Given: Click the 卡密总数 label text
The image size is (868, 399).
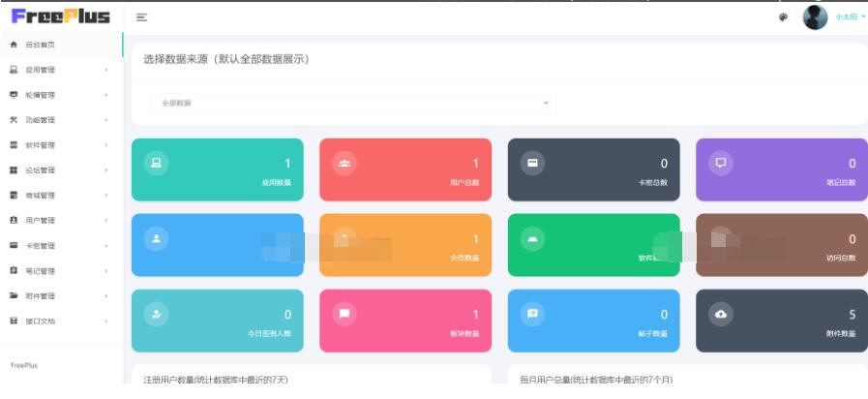Looking at the screenshot, I should pyautogui.click(x=652, y=182).
